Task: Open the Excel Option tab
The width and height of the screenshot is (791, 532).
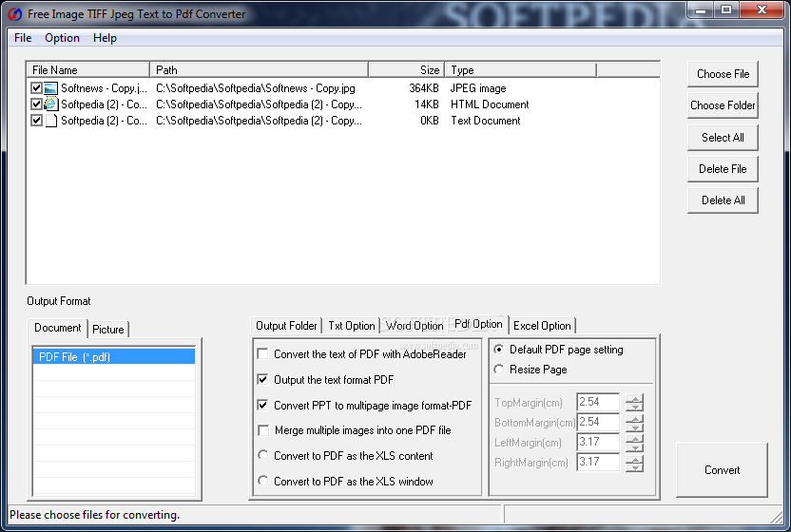Action: [542, 326]
